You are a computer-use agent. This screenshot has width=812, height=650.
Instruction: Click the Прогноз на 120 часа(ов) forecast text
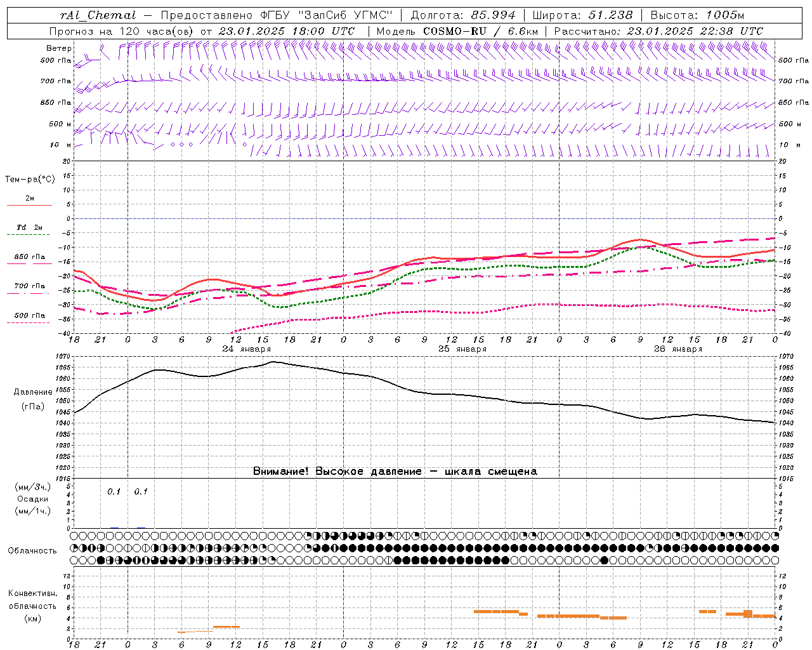tap(122, 31)
